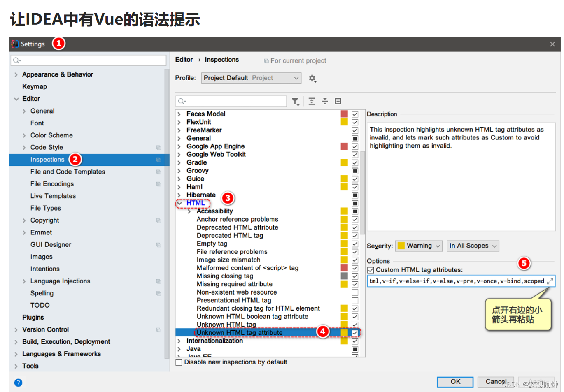Click the Cancel button

coord(496,382)
